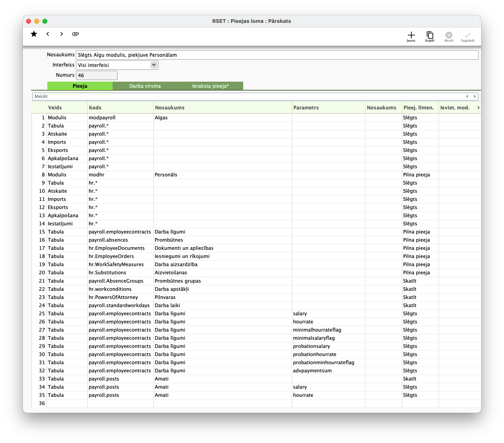This screenshot has width=504, height=443.
Task: Open the Ieraksta pieeja* tab
Action: coord(211,86)
